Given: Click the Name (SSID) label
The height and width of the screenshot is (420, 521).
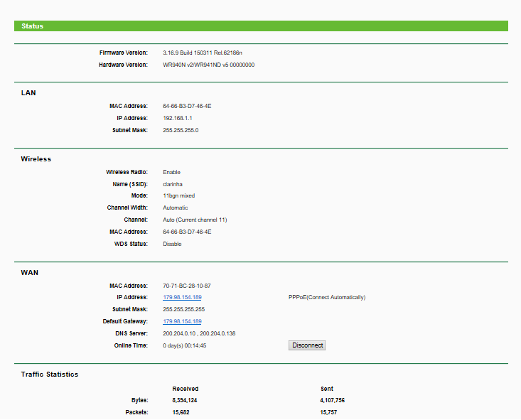Looking at the screenshot, I should point(130,184).
